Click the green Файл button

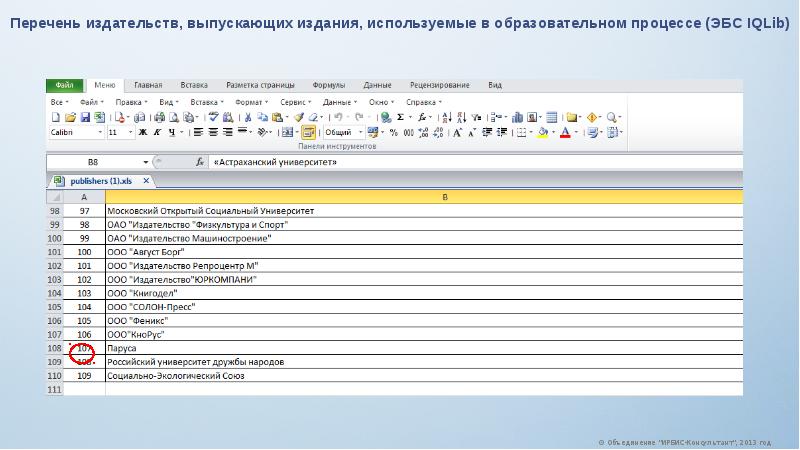(64, 85)
